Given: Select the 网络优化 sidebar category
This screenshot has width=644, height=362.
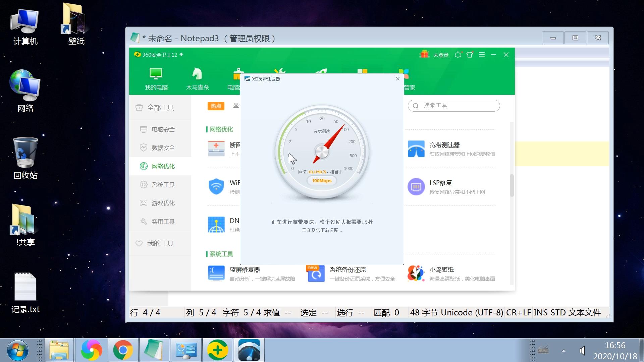Looking at the screenshot, I should pos(163,166).
